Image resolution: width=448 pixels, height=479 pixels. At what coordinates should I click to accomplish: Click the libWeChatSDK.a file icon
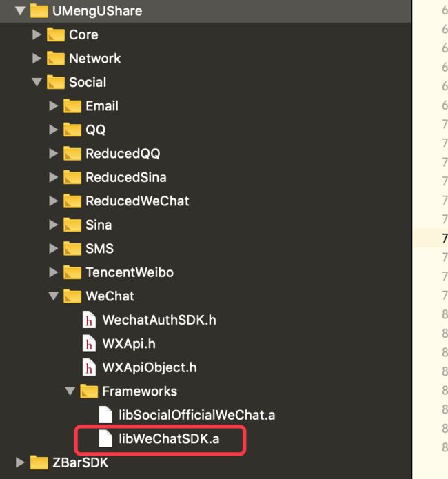point(105,438)
